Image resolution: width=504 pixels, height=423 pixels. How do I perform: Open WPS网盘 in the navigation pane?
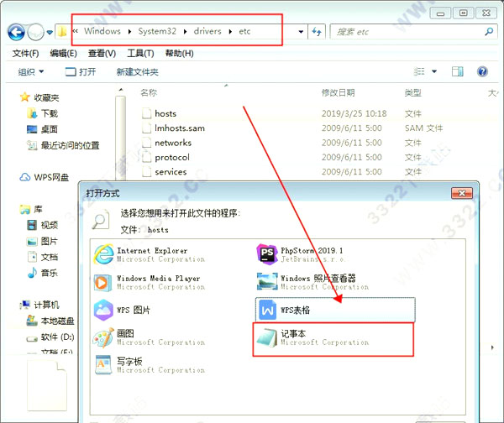44,177
